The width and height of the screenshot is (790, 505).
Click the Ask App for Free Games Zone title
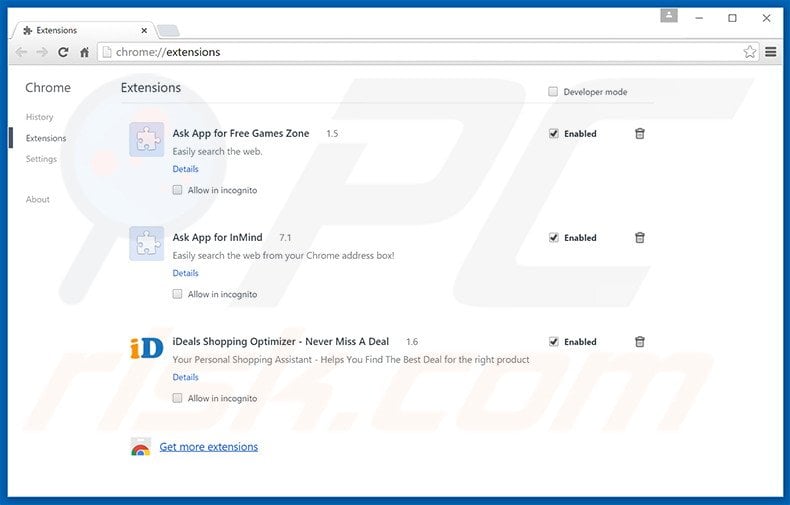(x=241, y=134)
